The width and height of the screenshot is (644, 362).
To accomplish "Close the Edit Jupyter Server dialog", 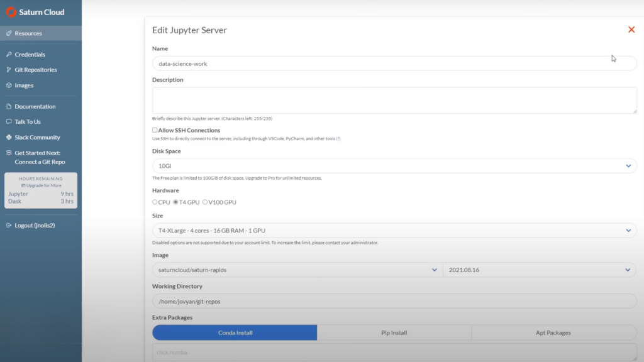I will 631,30.
